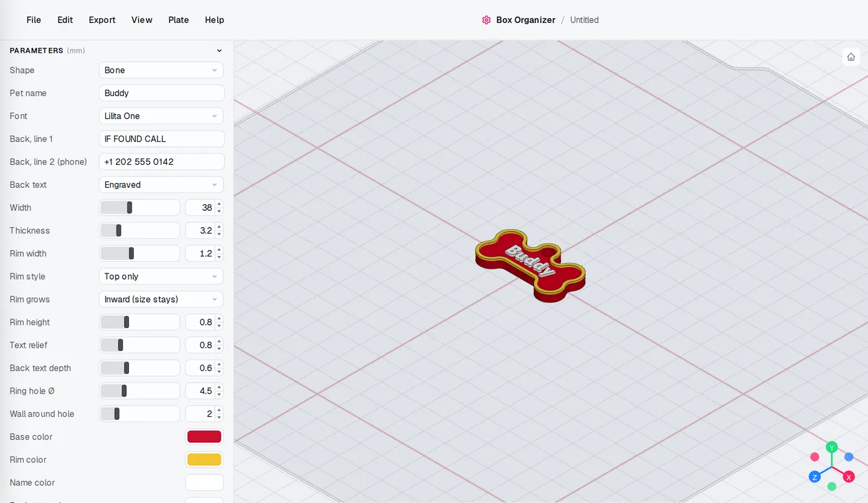Open the Shape dropdown set to Bone
868x503 pixels.
click(161, 70)
